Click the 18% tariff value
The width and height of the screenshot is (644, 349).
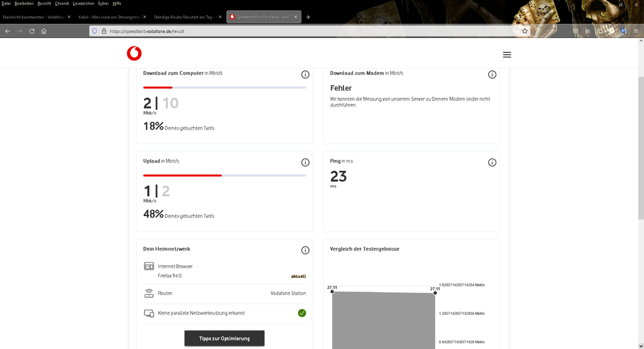tap(153, 126)
